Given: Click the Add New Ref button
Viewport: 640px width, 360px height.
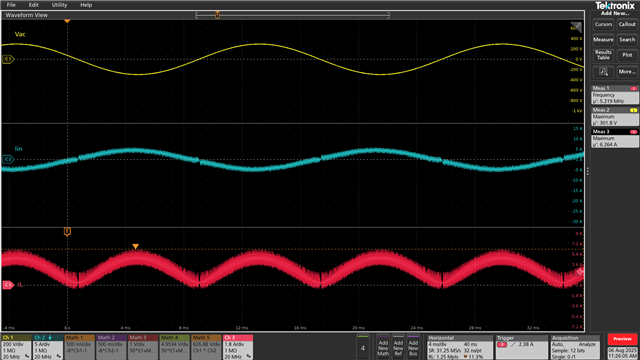Looking at the screenshot, I should 398,347.
